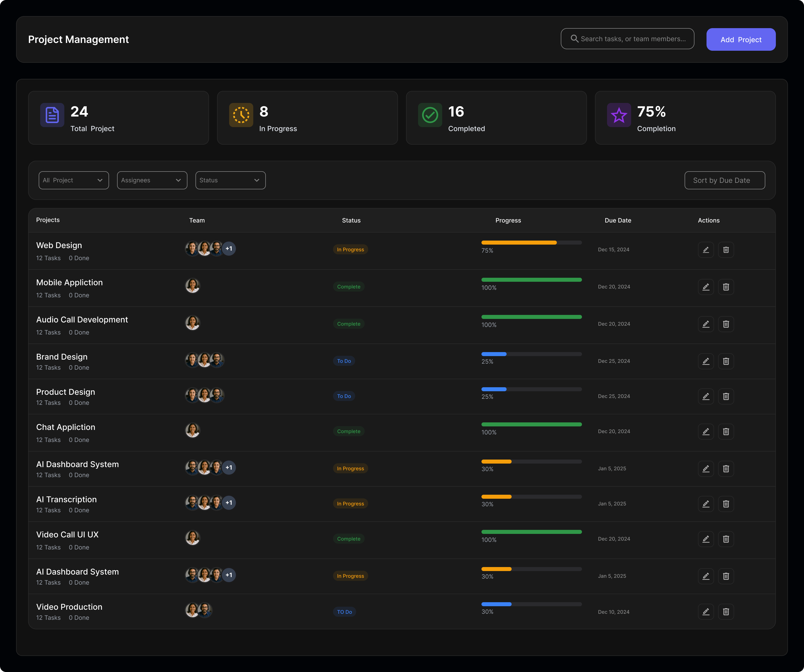Open the All Project dropdown

click(74, 180)
